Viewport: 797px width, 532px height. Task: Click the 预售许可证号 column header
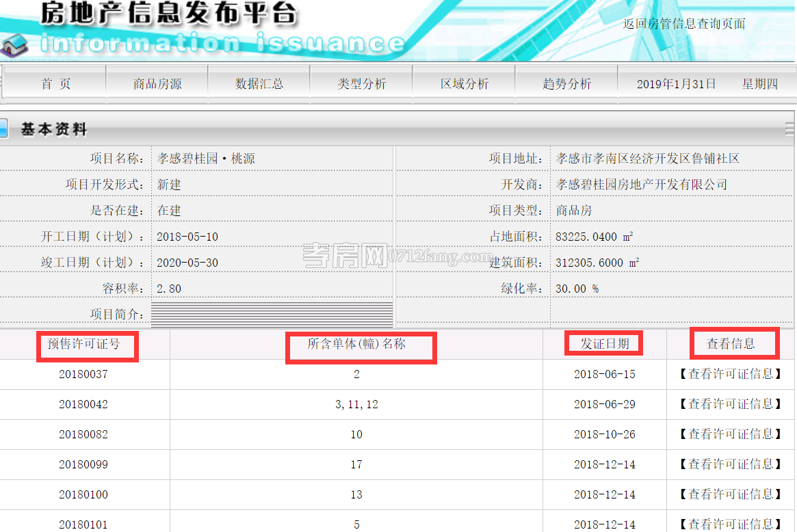[83, 344]
